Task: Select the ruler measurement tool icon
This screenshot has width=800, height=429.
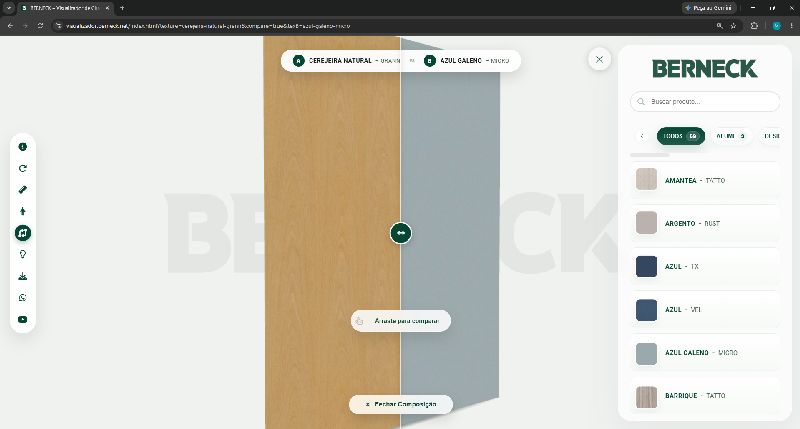Action: pyautogui.click(x=22, y=190)
